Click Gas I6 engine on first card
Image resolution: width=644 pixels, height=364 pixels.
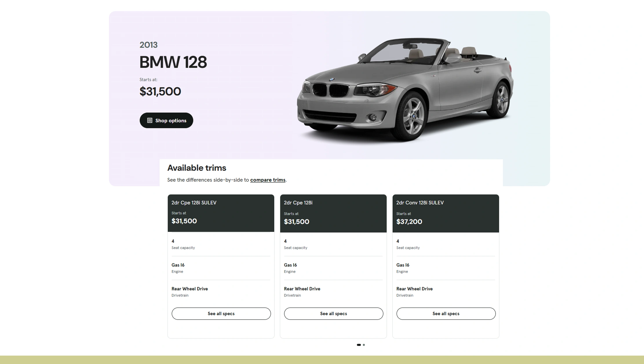tap(178, 265)
